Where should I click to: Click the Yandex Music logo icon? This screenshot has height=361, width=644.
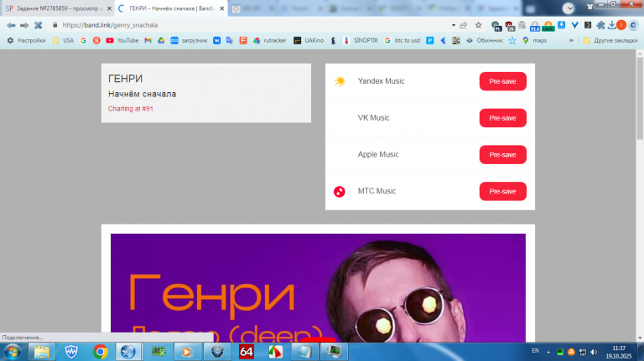click(340, 81)
